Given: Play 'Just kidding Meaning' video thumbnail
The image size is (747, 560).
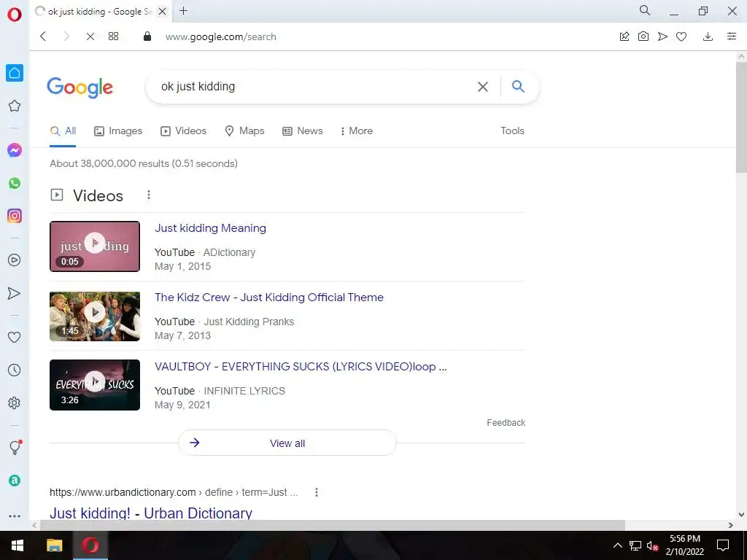Looking at the screenshot, I should pyautogui.click(x=95, y=246).
